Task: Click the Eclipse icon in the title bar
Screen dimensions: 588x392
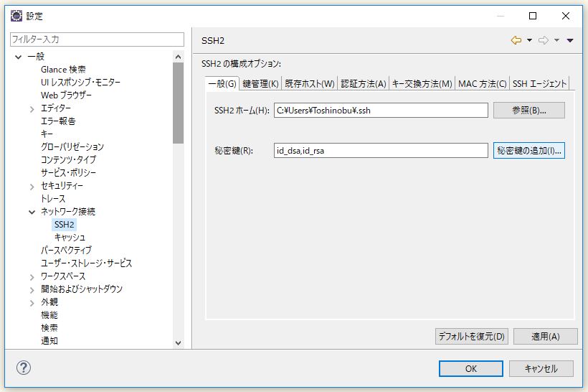Action: [x=16, y=16]
